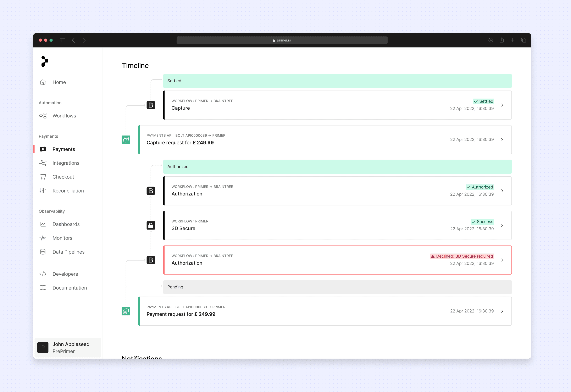
Task: Click the green Authorized status banner
Action: 337,167
